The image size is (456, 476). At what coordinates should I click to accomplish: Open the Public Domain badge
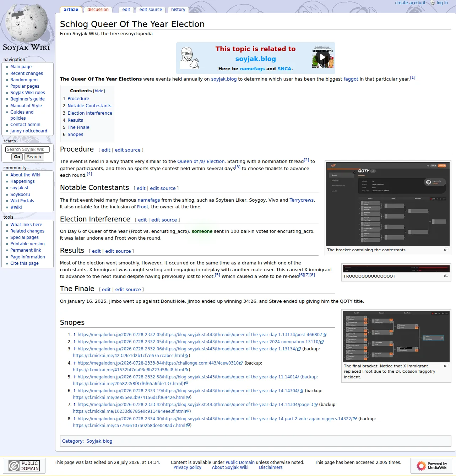(x=24, y=466)
